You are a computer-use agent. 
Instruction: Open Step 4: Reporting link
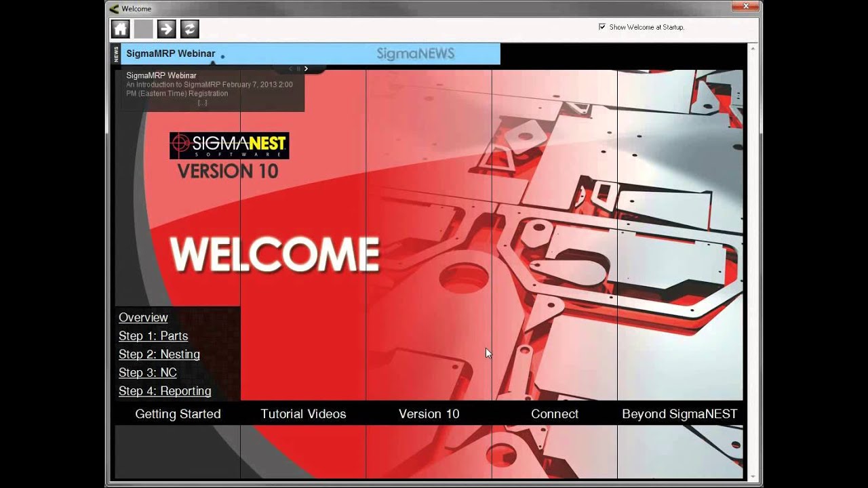click(x=165, y=390)
